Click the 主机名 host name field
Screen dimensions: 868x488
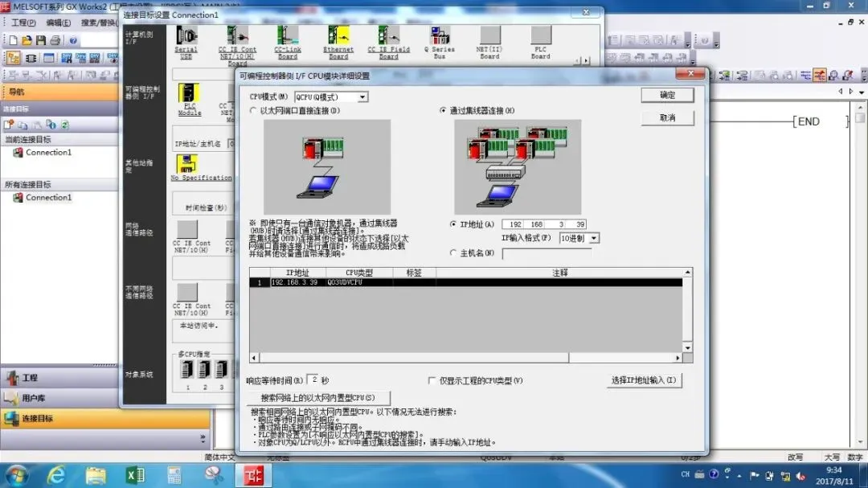[x=547, y=253]
